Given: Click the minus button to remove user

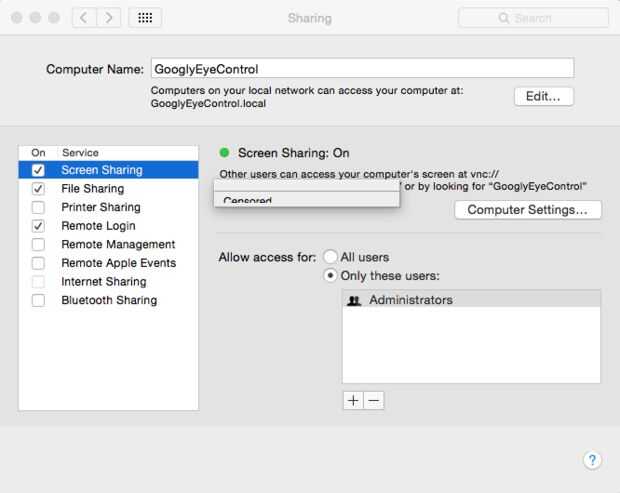Looking at the screenshot, I should tap(373, 400).
